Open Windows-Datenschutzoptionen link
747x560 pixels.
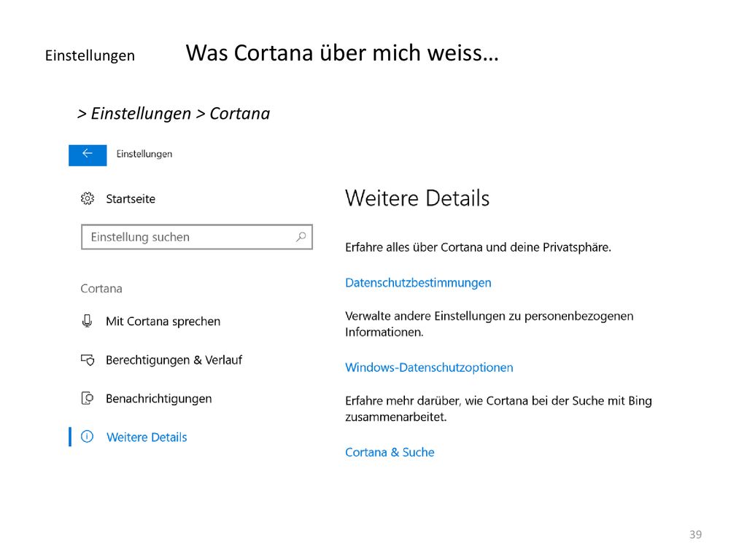pos(429,367)
